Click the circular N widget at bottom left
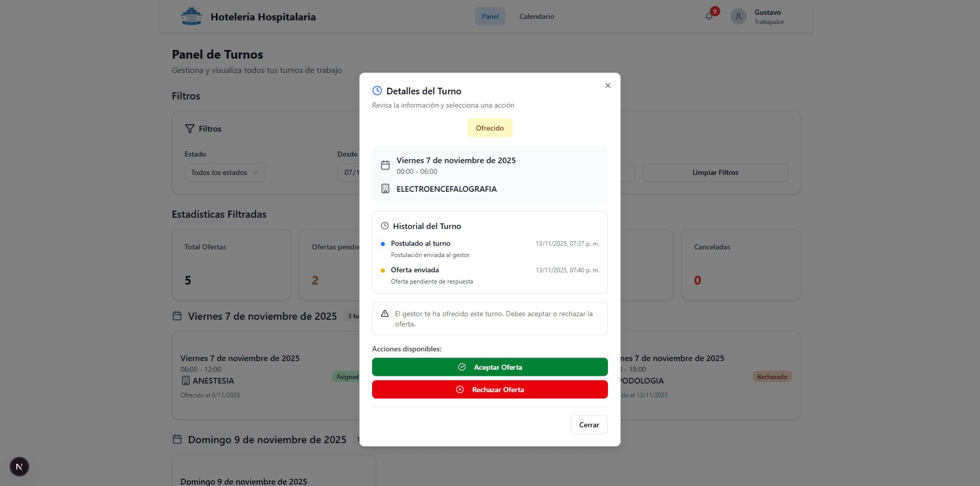This screenshot has width=980, height=486. (x=19, y=466)
